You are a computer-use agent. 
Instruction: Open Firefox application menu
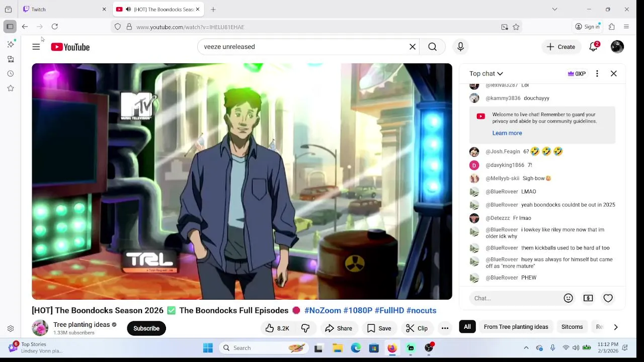[626, 27]
